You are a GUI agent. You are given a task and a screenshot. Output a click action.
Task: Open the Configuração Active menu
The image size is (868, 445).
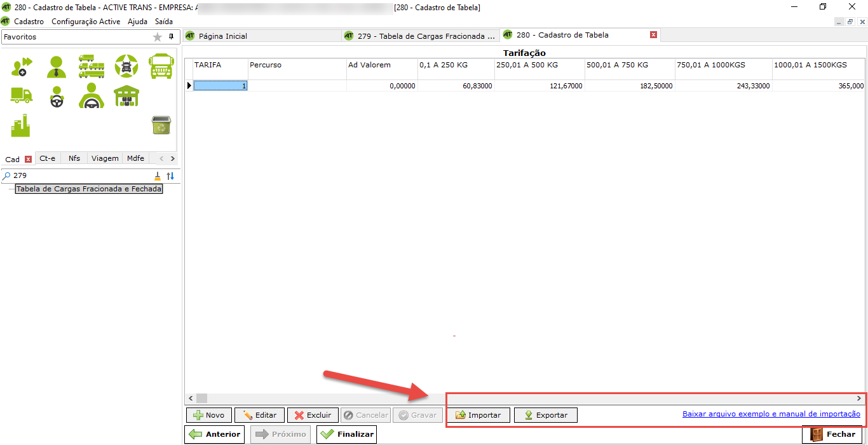coord(86,22)
